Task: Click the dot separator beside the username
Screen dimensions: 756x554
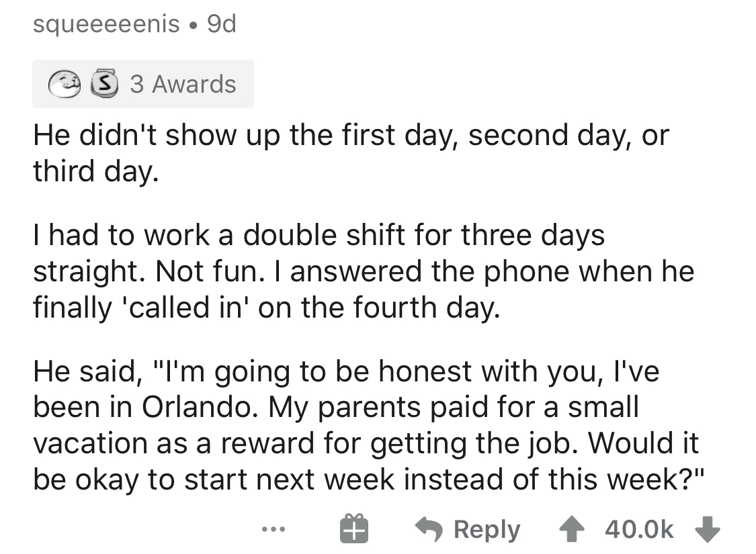Action: (194, 26)
